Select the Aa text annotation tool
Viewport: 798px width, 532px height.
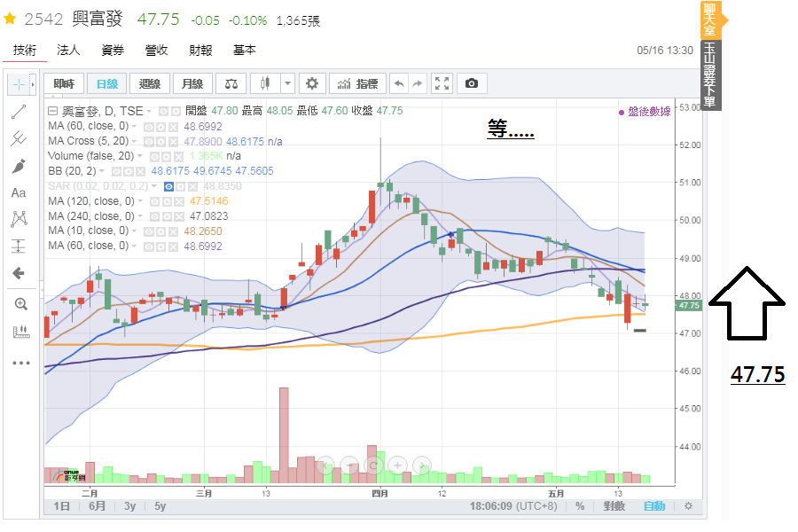19,193
